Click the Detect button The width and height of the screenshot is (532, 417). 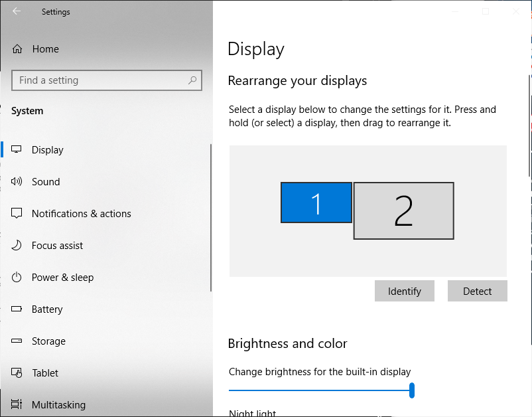pos(478,291)
